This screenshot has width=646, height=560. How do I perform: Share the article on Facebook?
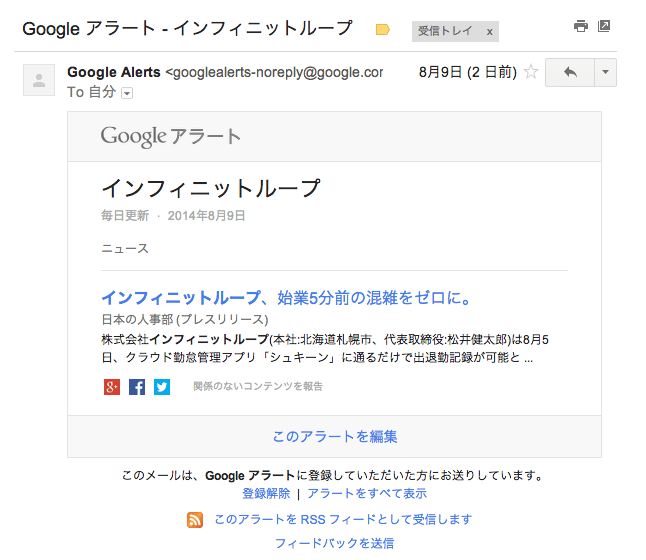point(137,387)
